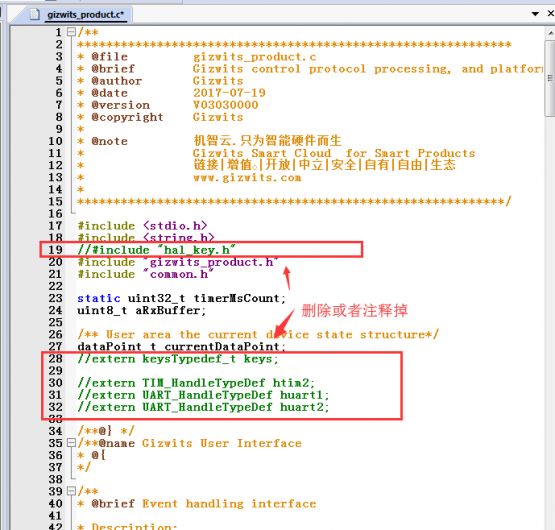Click '//extern TIM_HandleTypeDef htim2;' line

[x=196, y=383]
